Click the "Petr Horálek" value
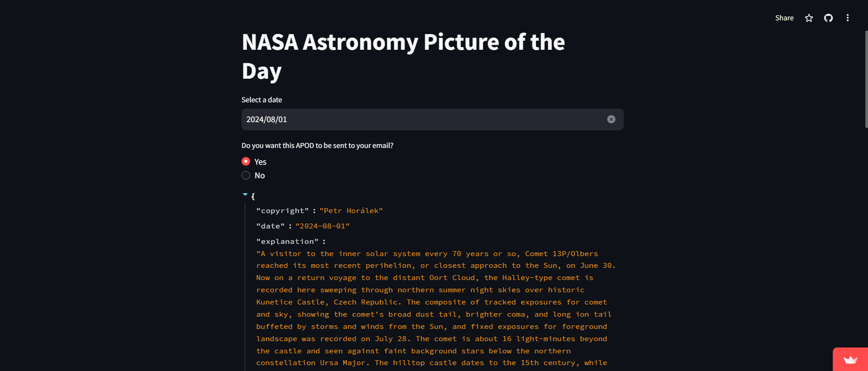This screenshot has width=868, height=371. 351,211
